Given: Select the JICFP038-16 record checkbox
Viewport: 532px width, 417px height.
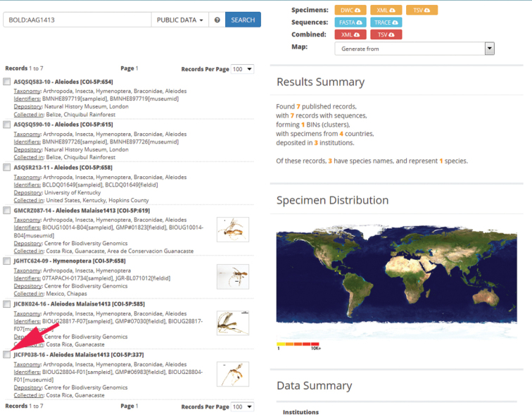Looking at the screenshot, I should [x=7, y=355].
